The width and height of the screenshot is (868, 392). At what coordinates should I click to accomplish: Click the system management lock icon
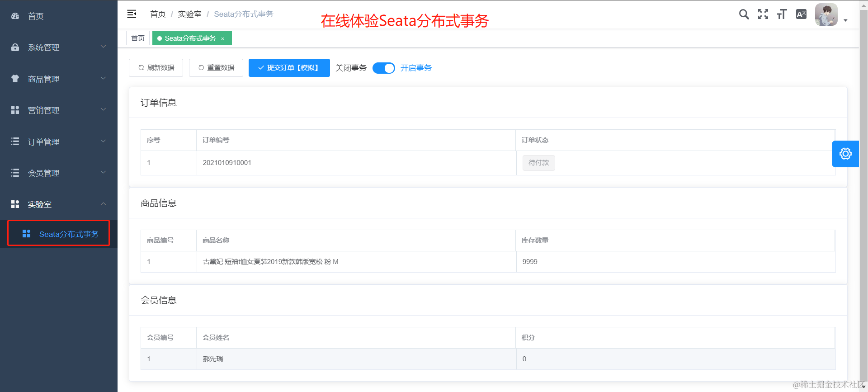pos(15,47)
